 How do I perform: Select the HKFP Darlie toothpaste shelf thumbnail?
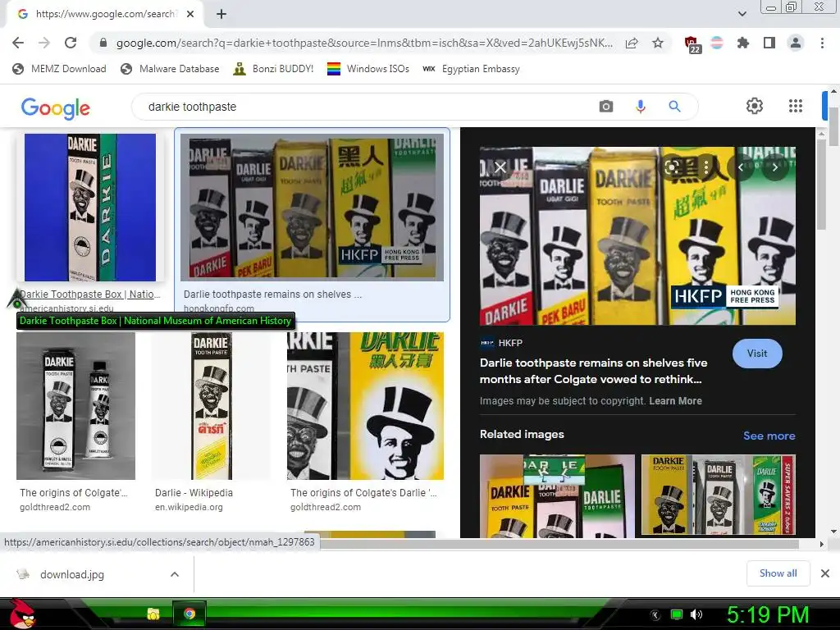click(x=312, y=208)
